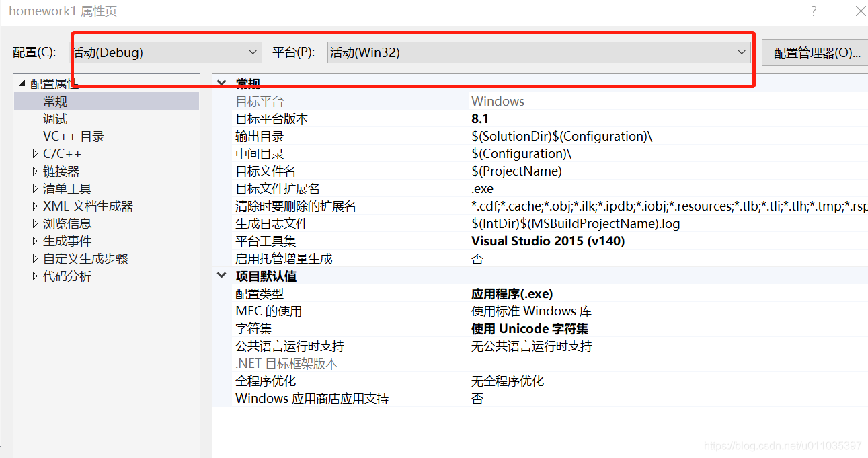Open the 配置 Debug dropdown
Viewport: 868px width, 458px height.
tap(165, 52)
